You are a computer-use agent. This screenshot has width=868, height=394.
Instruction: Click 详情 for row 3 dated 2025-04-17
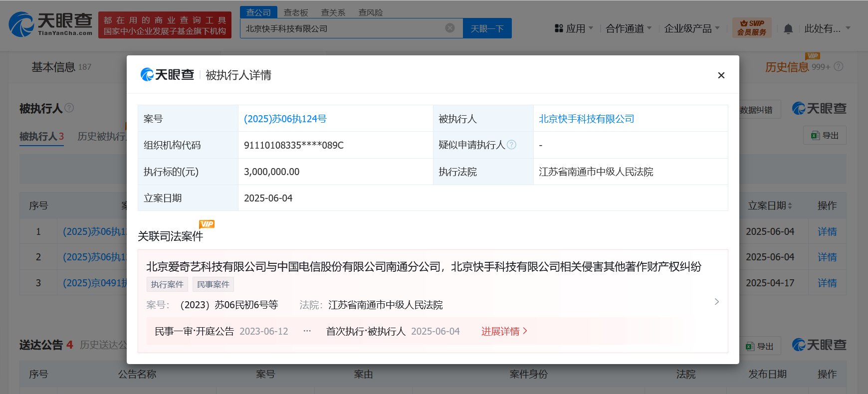pos(827,283)
